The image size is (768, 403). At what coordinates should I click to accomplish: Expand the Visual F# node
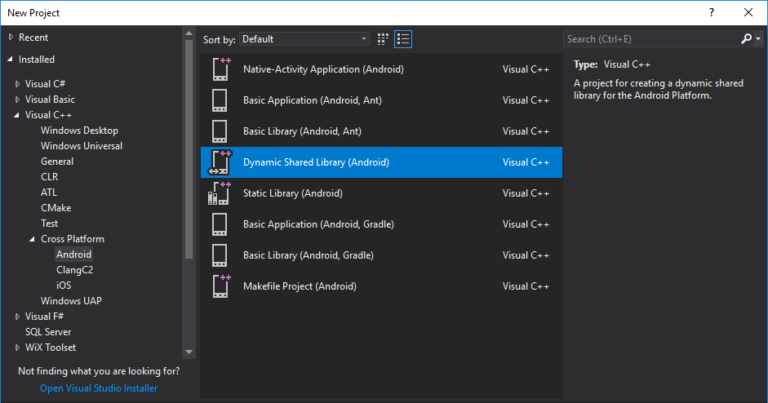point(18,316)
